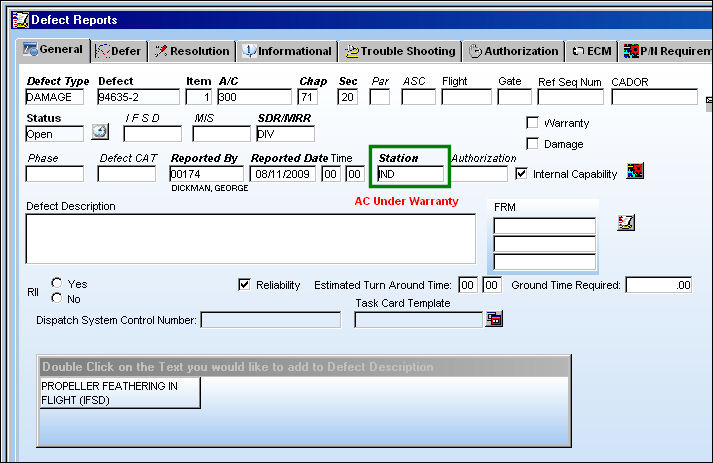This screenshot has width=713, height=463.
Task: Click the CADOR field
Action: [654, 97]
